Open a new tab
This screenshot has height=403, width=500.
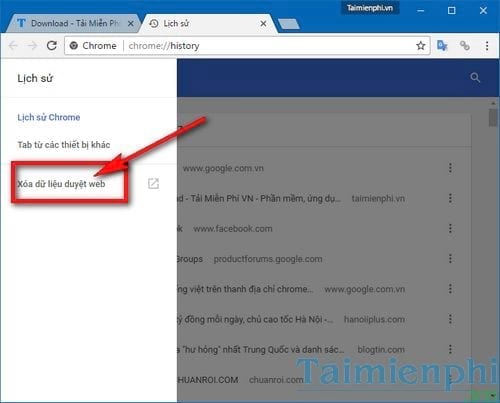pyautogui.click(x=289, y=24)
